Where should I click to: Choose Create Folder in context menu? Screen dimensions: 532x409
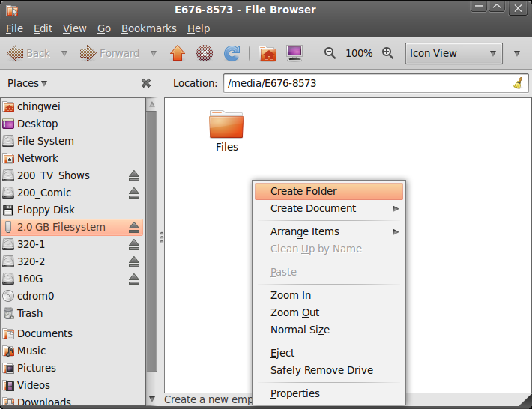[x=329, y=191]
